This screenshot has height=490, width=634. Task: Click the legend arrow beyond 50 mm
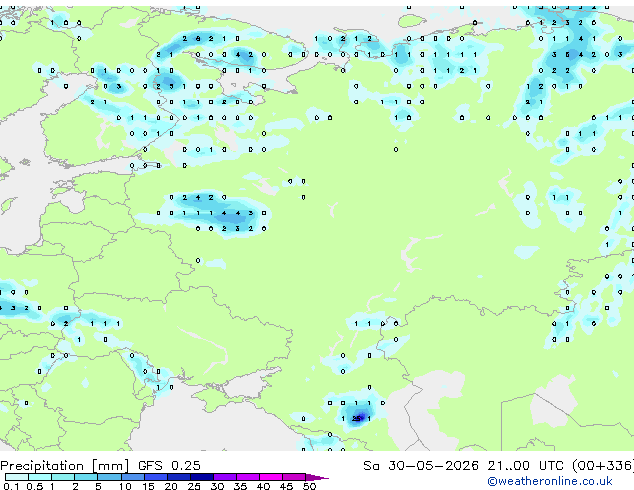coord(317,477)
